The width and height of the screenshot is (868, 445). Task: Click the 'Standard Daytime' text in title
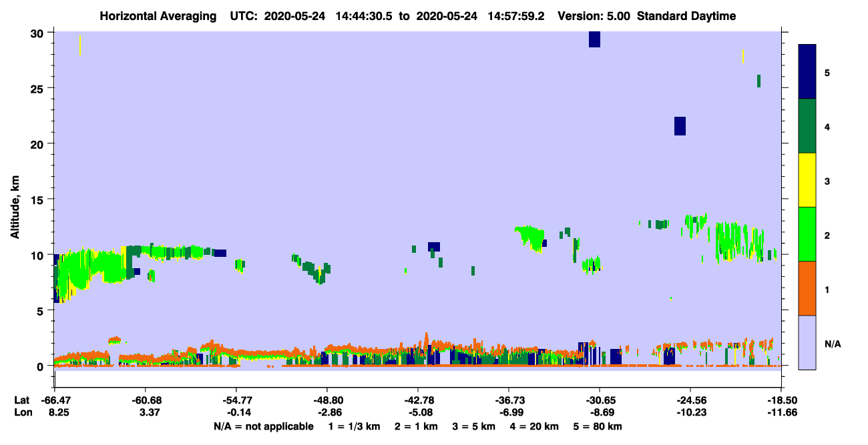(x=686, y=16)
